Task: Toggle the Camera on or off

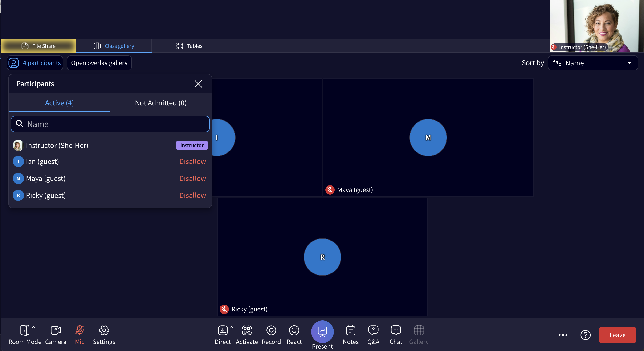Action: click(56, 330)
